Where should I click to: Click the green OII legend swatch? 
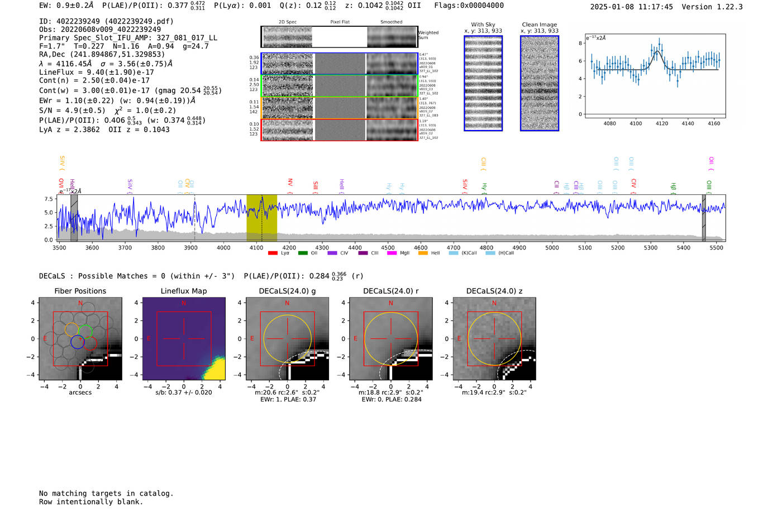[303, 253]
